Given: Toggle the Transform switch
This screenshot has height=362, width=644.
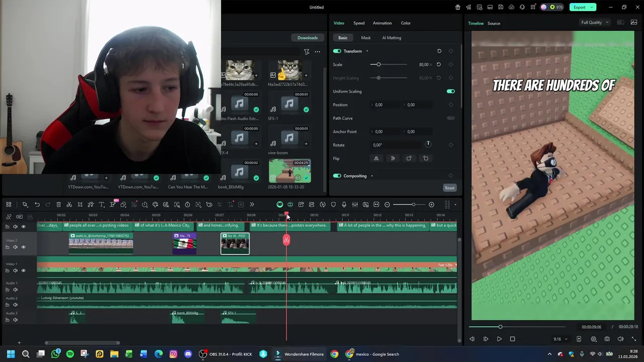Looking at the screenshot, I should point(337,51).
